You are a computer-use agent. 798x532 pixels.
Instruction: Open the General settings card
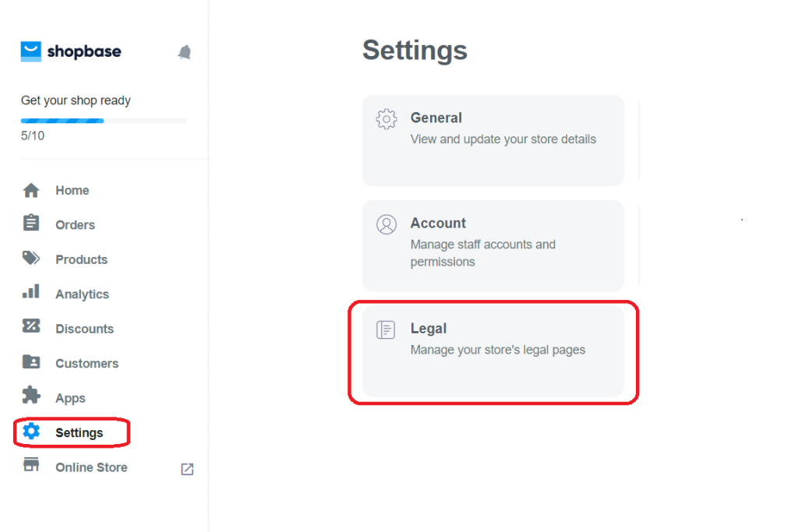pos(493,140)
